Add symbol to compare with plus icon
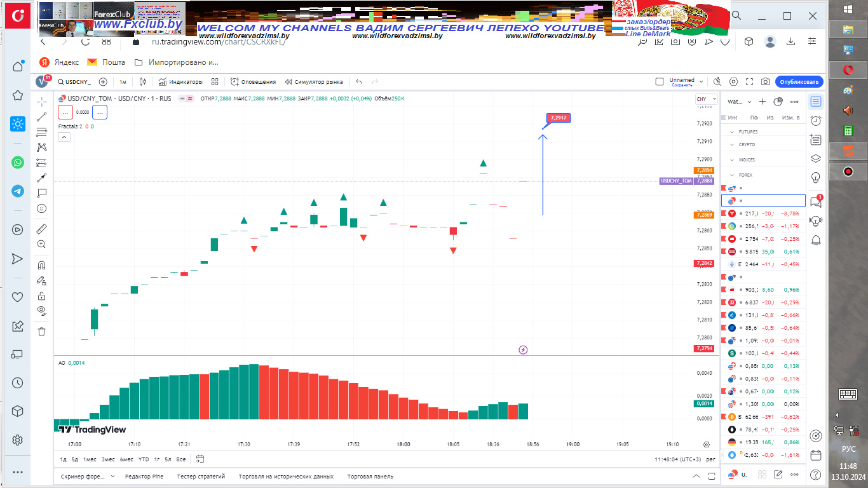Image resolution: width=868 pixels, height=488 pixels. pyautogui.click(x=103, y=82)
